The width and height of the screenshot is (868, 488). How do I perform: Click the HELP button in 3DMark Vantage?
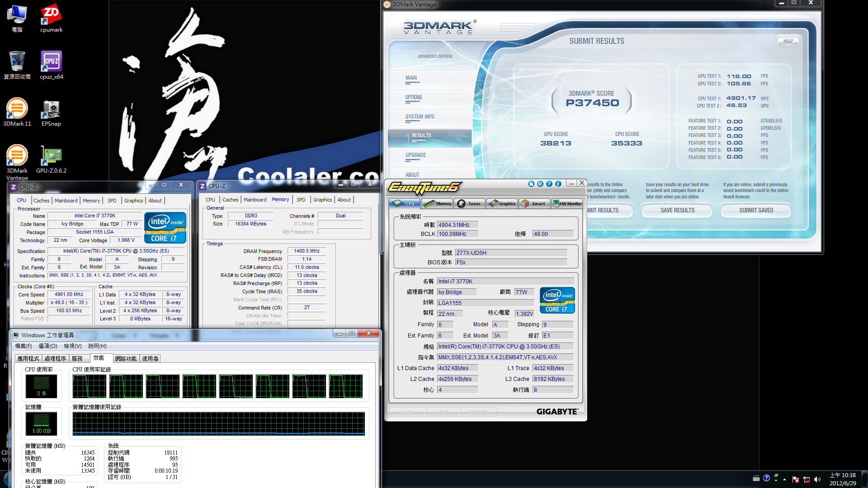point(788,41)
